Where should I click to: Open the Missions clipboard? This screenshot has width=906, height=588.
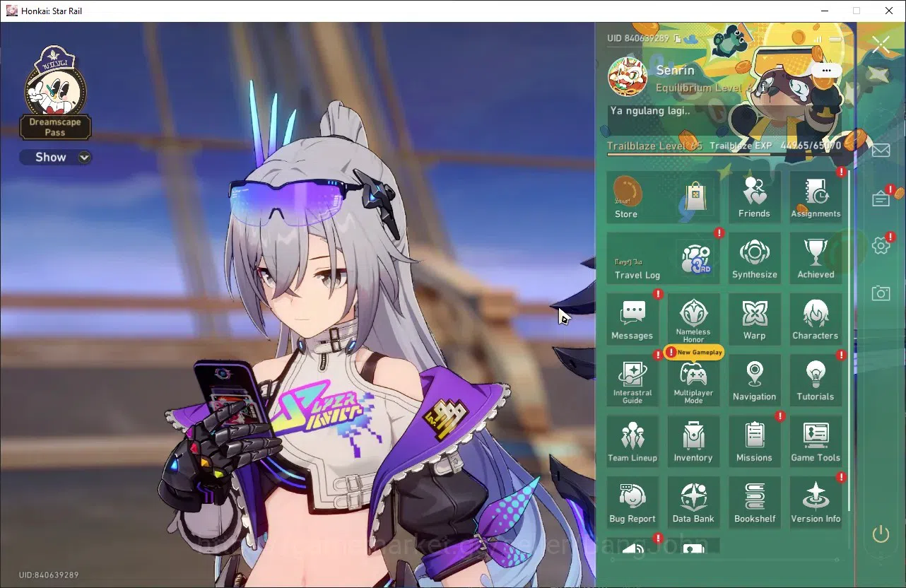coord(754,442)
